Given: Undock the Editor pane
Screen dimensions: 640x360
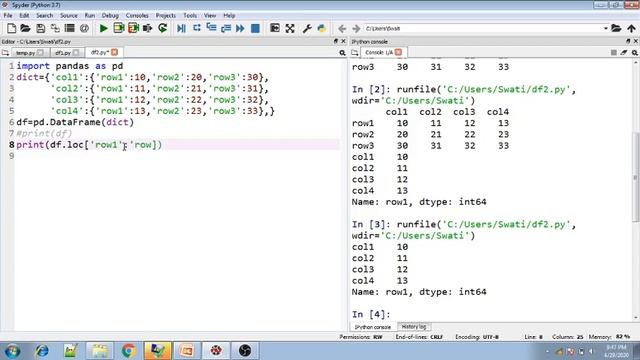Looking at the screenshot, I should [336, 41].
